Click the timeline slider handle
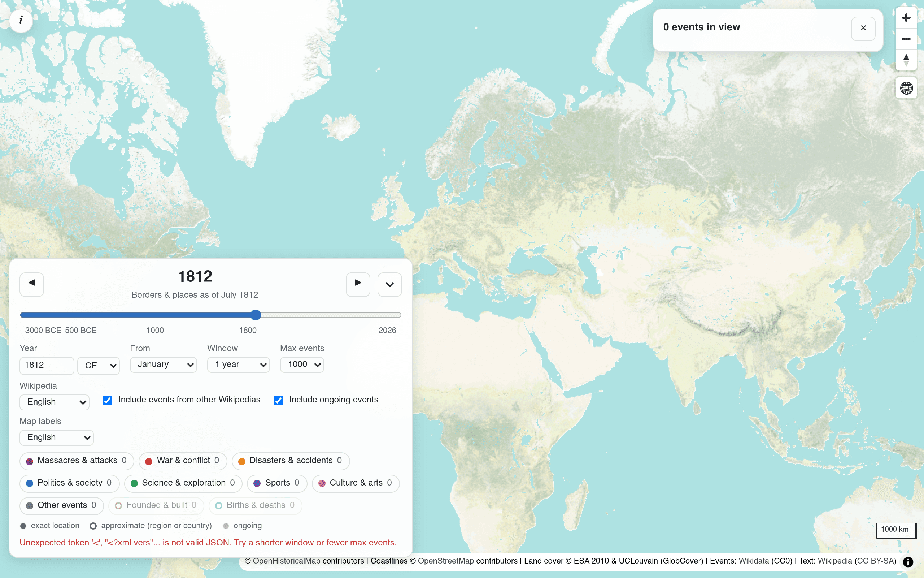This screenshot has height=578, width=924. 256,315
